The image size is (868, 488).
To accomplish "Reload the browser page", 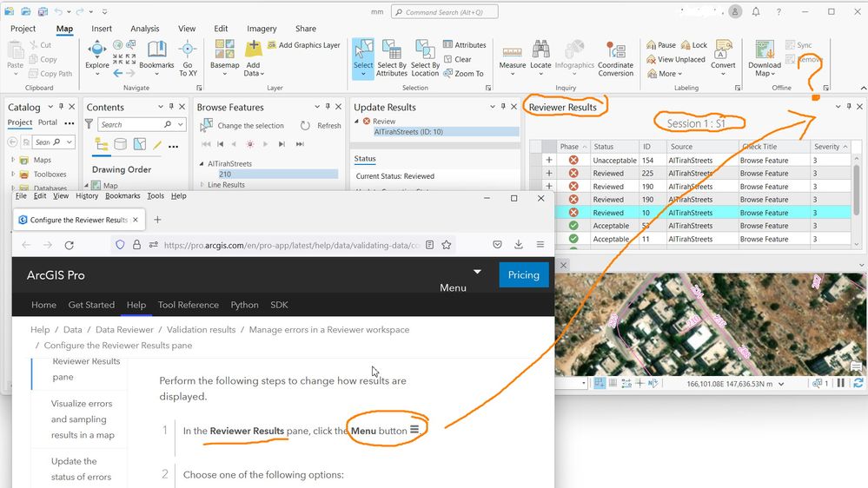I will point(70,245).
